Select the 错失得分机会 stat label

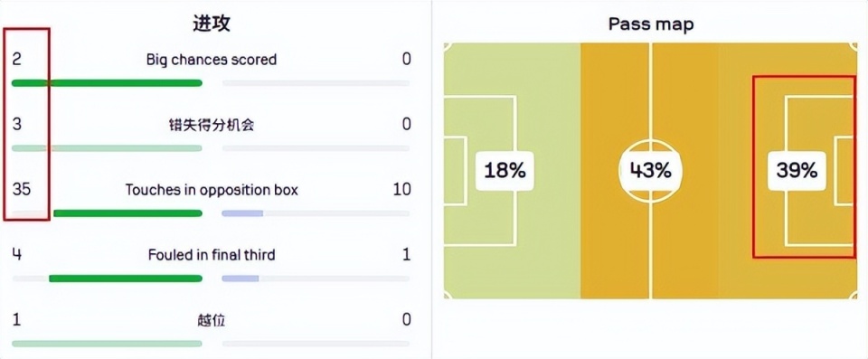coord(212,125)
